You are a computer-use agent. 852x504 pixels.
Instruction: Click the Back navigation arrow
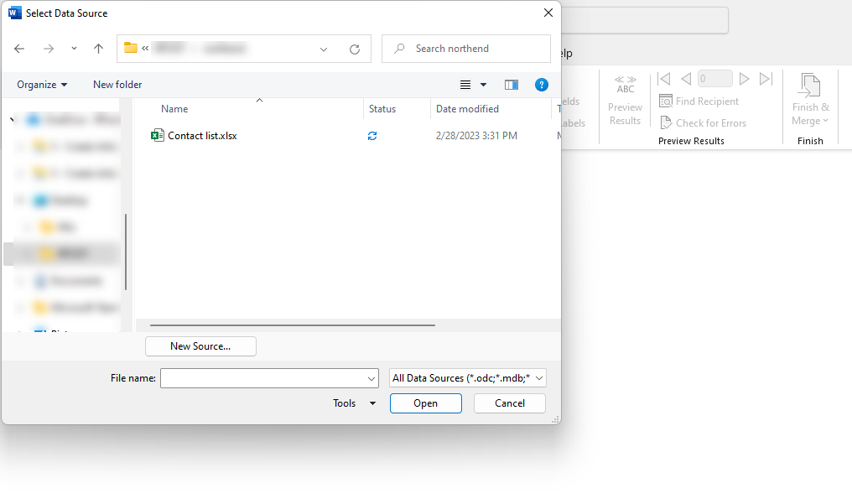[x=20, y=49]
